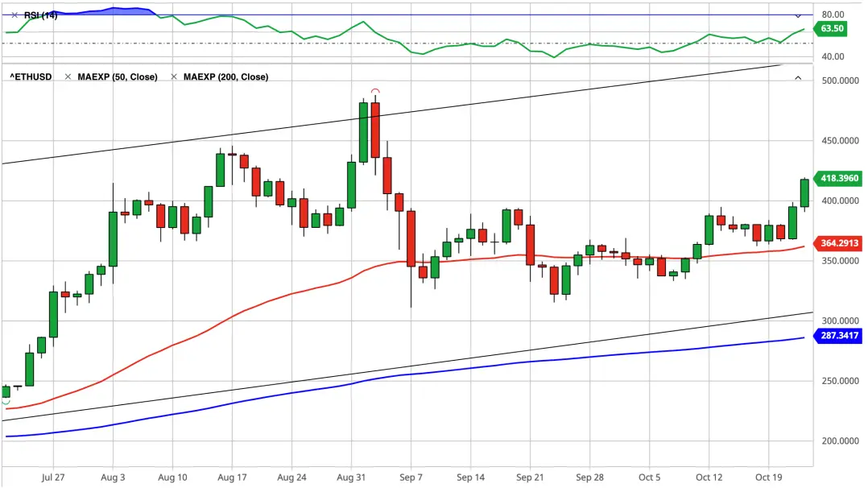Viewport: 868px width, 488px height.
Task: Click the Aug 24 date label
Action: (x=291, y=478)
